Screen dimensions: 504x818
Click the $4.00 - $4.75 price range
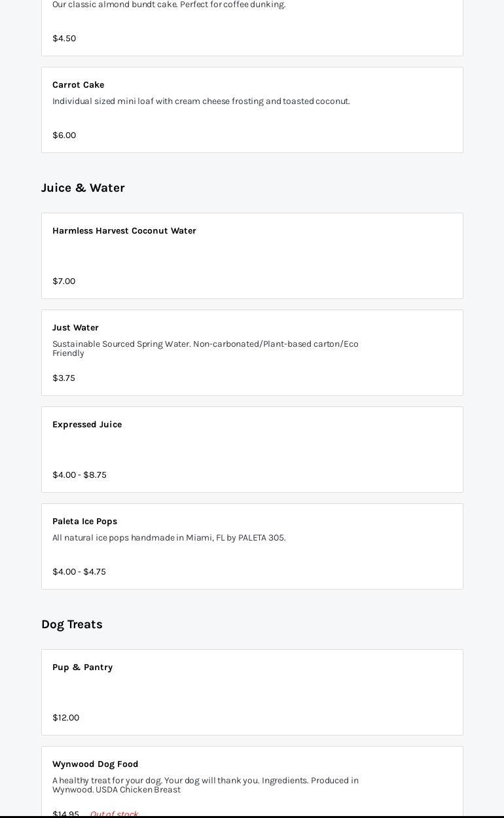[x=79, y=572]
